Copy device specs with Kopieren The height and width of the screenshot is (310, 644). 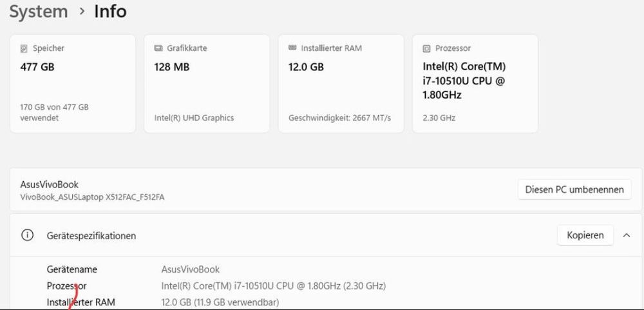point(585,235)
